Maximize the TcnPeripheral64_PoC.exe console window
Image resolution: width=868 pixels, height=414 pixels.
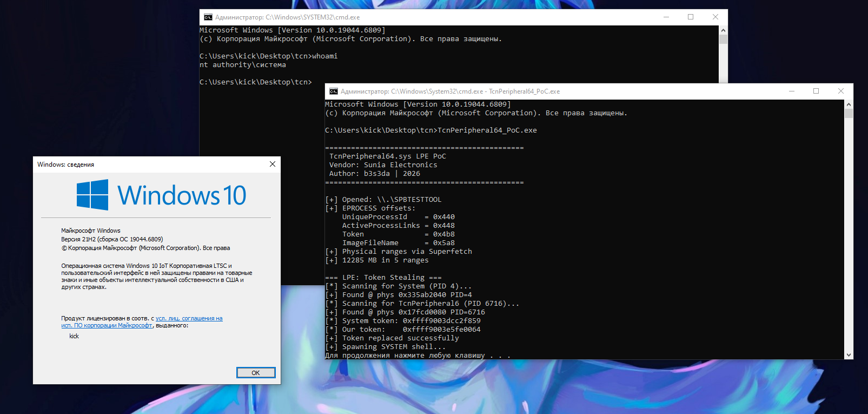tap(816, 91)
